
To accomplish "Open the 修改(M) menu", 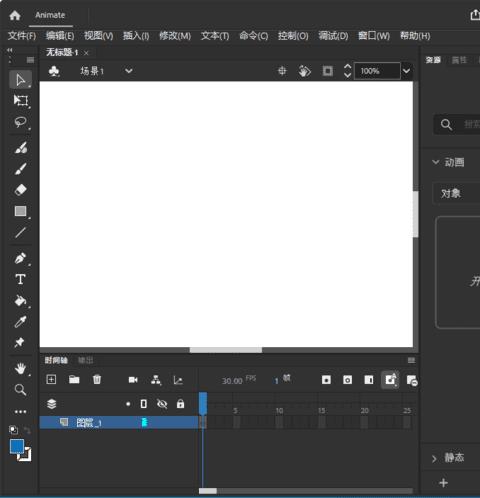I will tap(175, 36).
